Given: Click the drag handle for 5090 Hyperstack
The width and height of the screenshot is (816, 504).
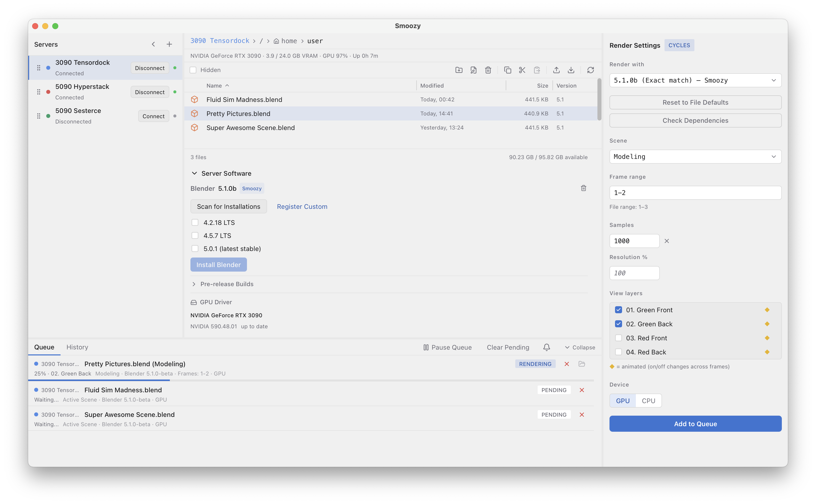Looking at the screenshot, I should [39, 92].
